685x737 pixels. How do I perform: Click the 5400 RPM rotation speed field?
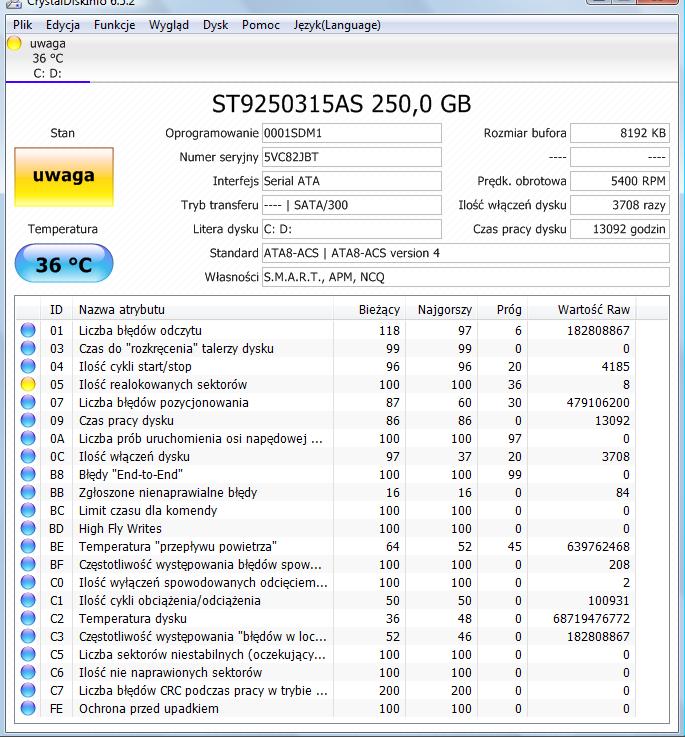(x=620, y=181)
